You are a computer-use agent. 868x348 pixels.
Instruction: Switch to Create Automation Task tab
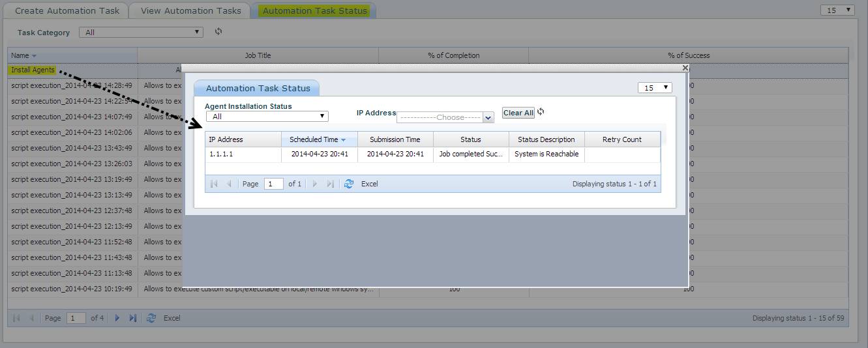[x=67, y=10]
